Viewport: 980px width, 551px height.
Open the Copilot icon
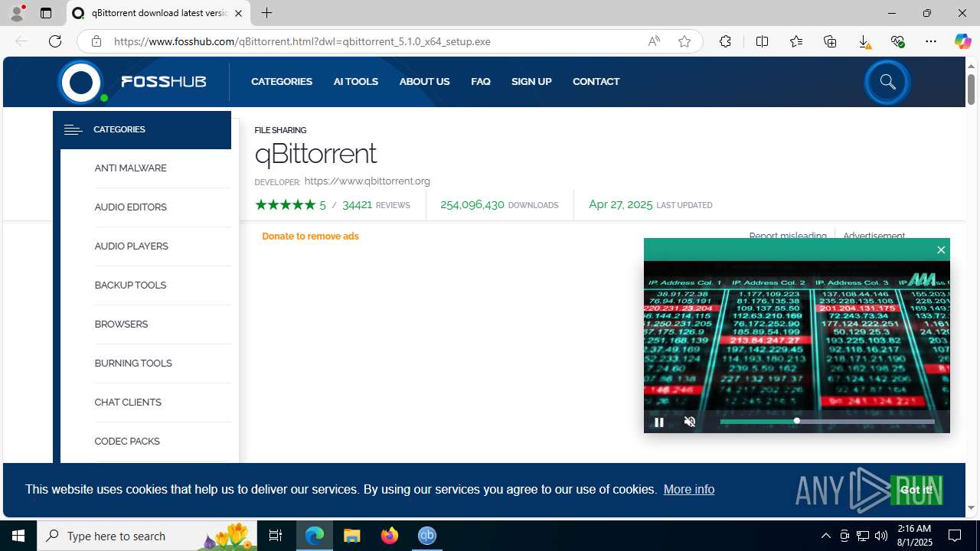point(962,41)
